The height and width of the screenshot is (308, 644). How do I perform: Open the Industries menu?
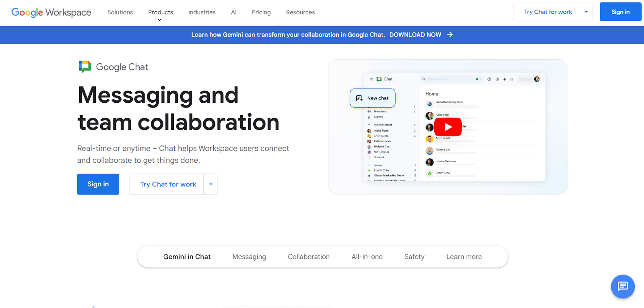(x=202, y=12)
